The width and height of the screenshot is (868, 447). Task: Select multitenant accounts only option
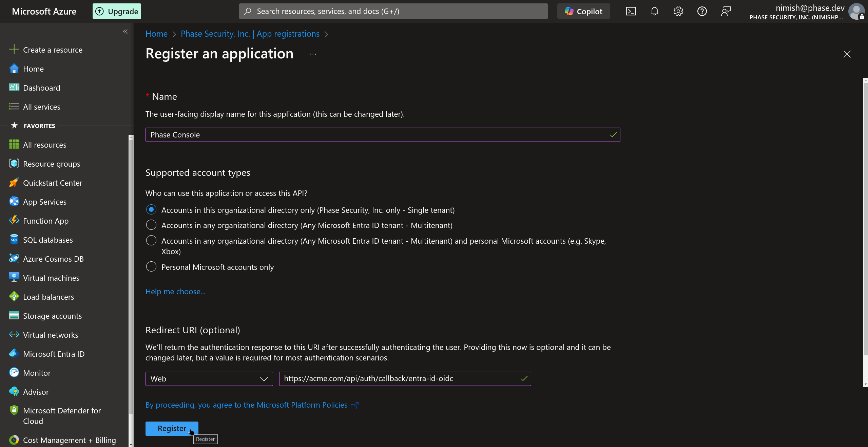click(x=151, y=225)
